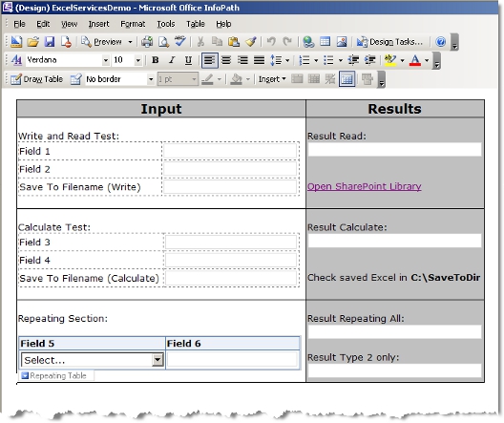Toggle Italic formatting
Viewport: 504px width, 423px height.
point(172,60)
